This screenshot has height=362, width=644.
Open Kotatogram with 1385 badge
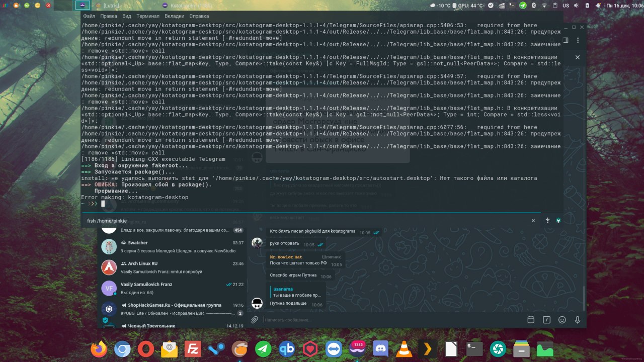[357, 348]
